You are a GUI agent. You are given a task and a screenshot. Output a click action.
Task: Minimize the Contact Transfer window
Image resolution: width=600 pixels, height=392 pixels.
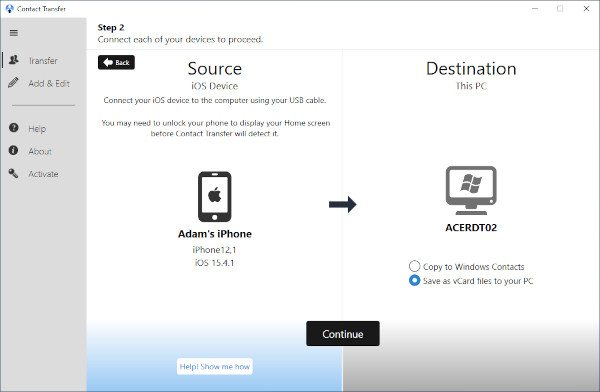(x=535, y=8)
